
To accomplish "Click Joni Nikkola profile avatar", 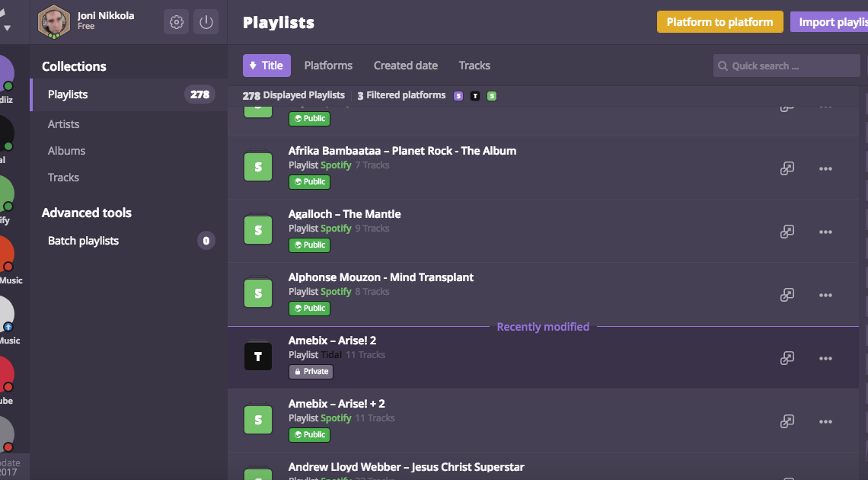I will pos(54,22).
